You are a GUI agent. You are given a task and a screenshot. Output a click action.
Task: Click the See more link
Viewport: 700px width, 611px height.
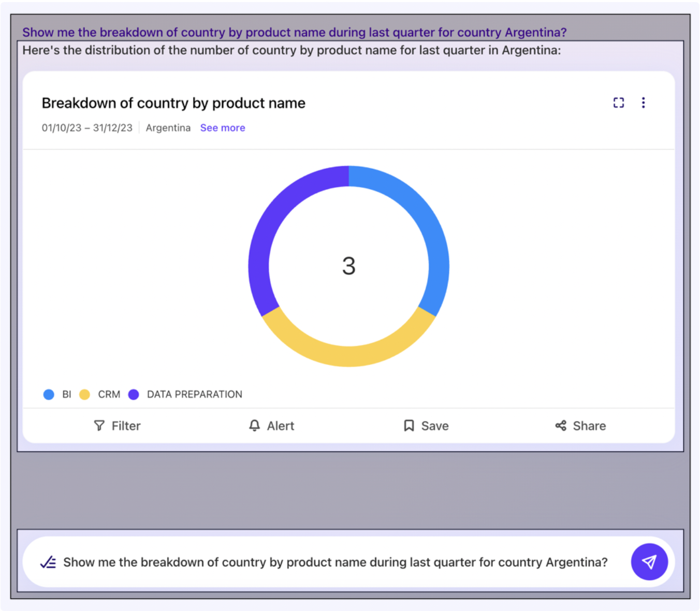tap(223, 128)
